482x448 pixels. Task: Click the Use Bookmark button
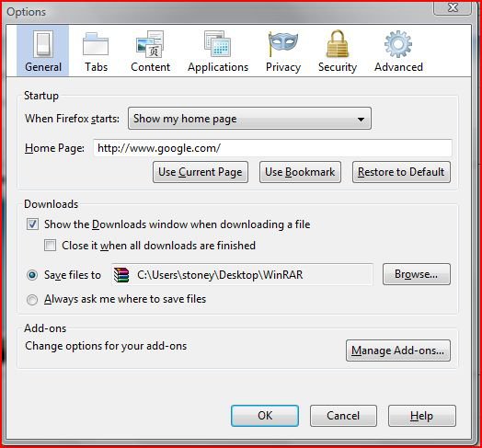(x=300, y=172)
